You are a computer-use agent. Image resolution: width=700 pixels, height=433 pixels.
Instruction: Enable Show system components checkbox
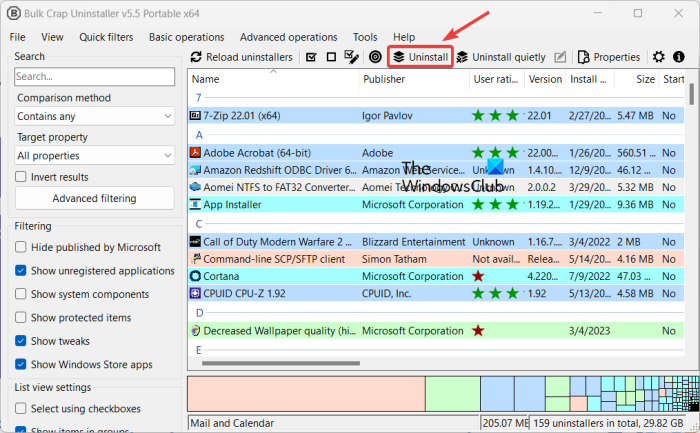point(21,294)
